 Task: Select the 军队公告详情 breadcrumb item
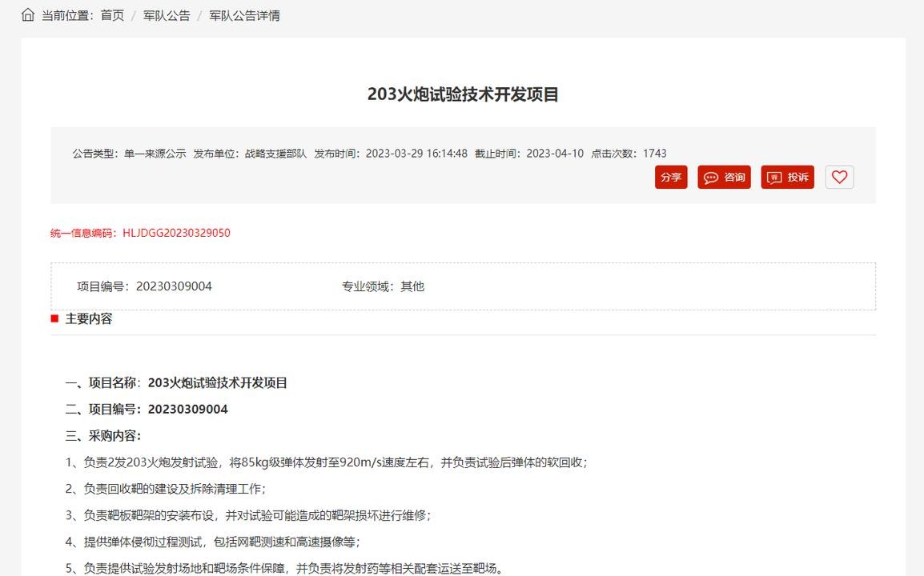point(244,15)
